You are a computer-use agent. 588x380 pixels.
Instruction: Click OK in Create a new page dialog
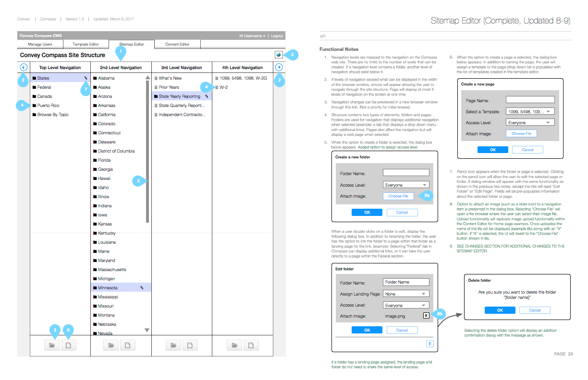493,150
